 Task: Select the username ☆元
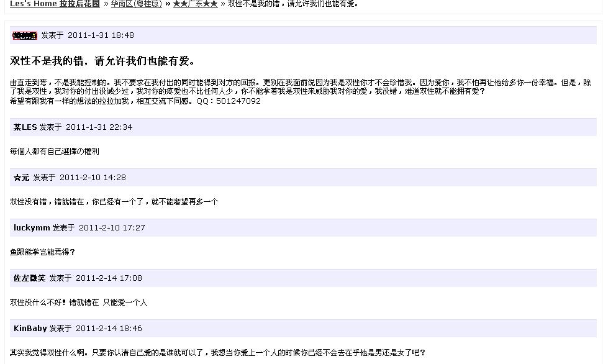[x=21, y=178]
